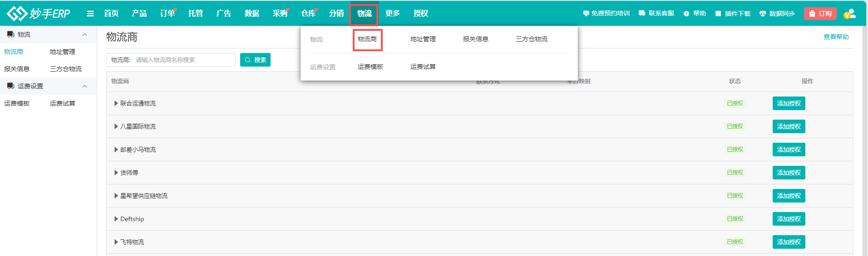868x256 pixels.
Task: Click 添加授权 for 邮差小马物流
Action: point(789,150)
